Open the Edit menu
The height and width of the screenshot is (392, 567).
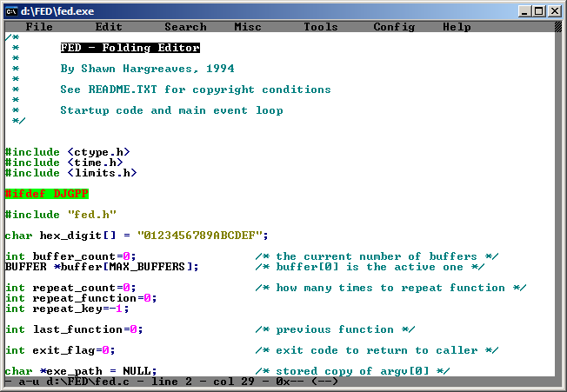[x=109, y=27]
